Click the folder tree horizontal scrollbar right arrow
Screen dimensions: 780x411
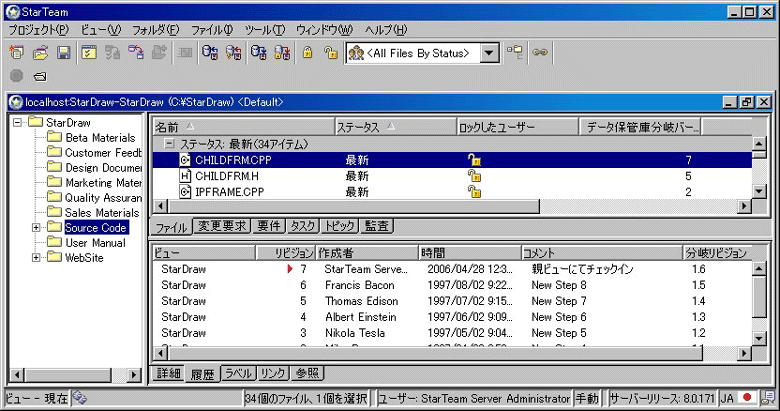pos(133,374)
